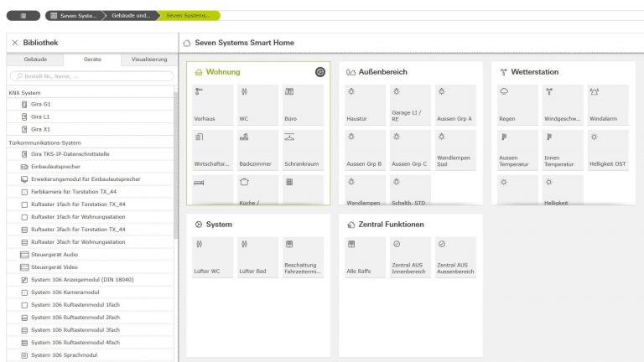Open settings icon in Wohnung section

pyautogui.click(x=319, y=72)
